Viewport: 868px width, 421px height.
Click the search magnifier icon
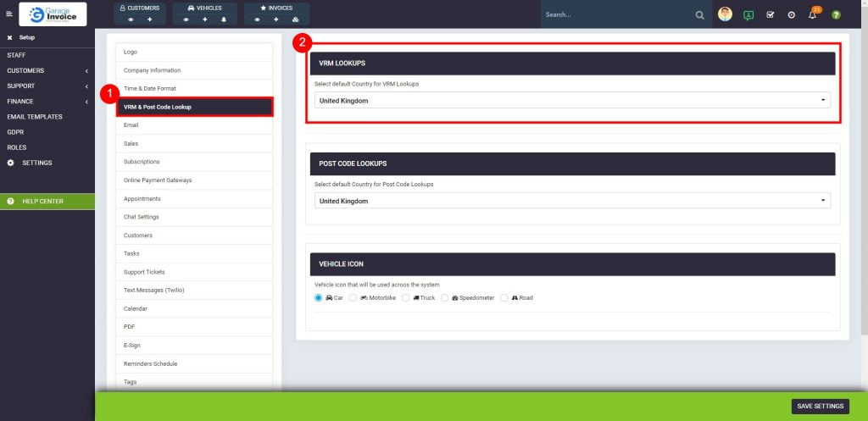click(x=699, y=14)
